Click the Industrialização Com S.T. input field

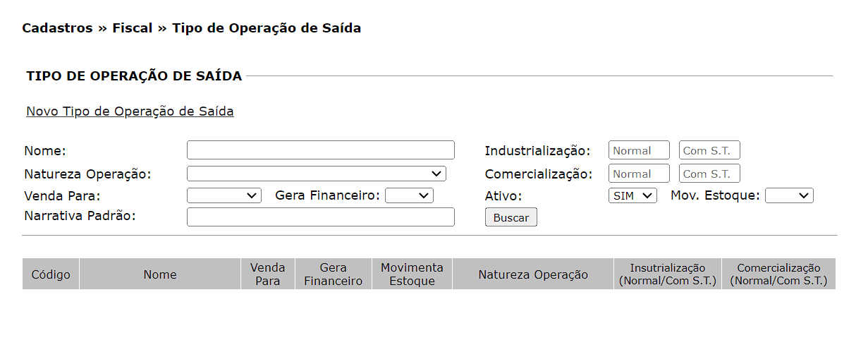(709, 150)
